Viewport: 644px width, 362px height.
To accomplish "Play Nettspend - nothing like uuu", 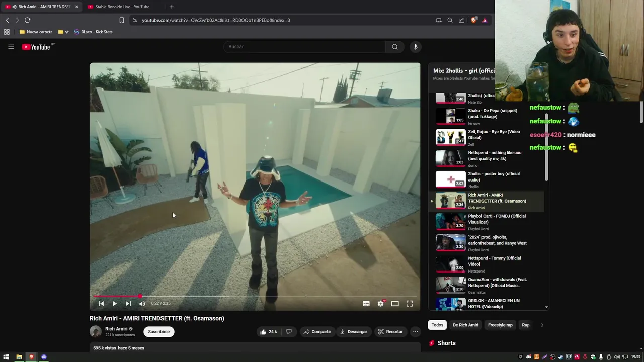I will [x=486, y=158].
